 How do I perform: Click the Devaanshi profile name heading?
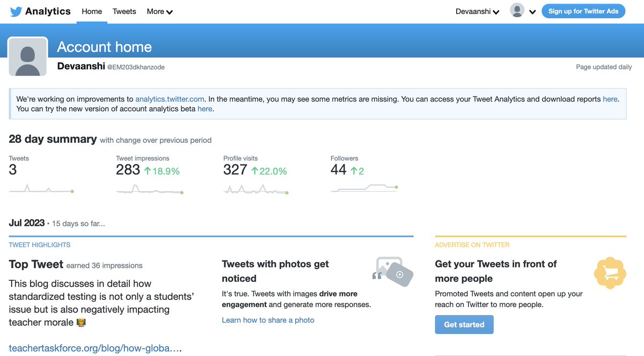tap(81, 67)
